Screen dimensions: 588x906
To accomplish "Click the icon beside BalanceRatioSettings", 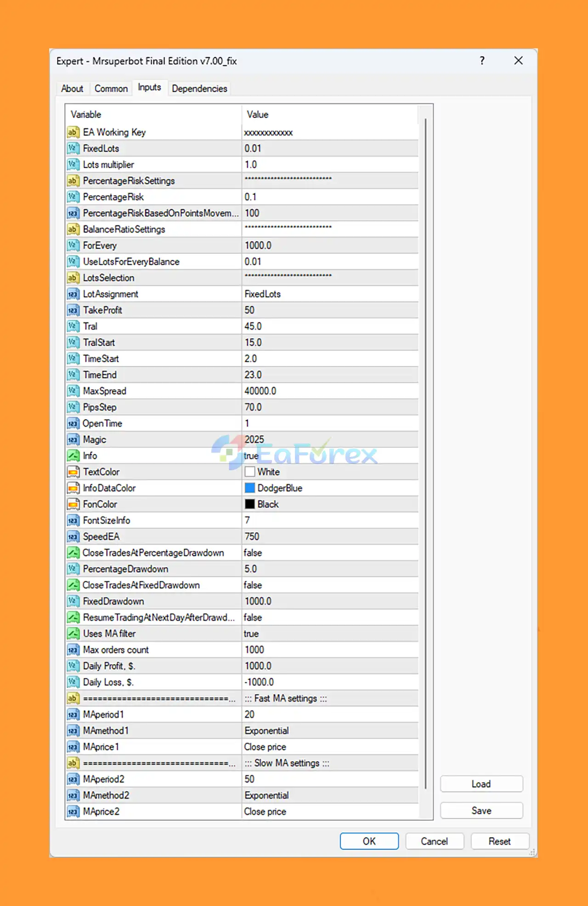I will (x=73, y=229).
